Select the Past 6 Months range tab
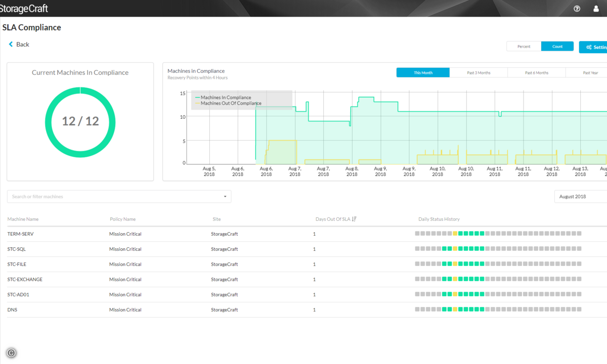 [x=537, y=73]
